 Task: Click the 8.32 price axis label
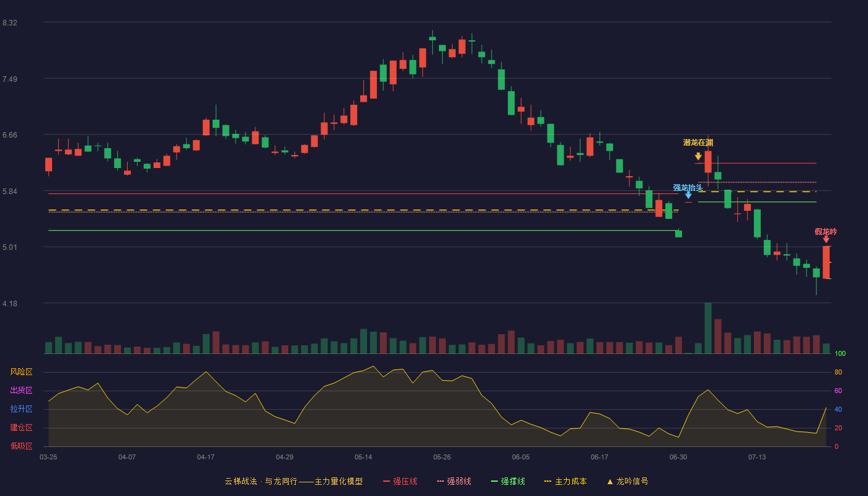pyautogui.click(x=10, y=23)
